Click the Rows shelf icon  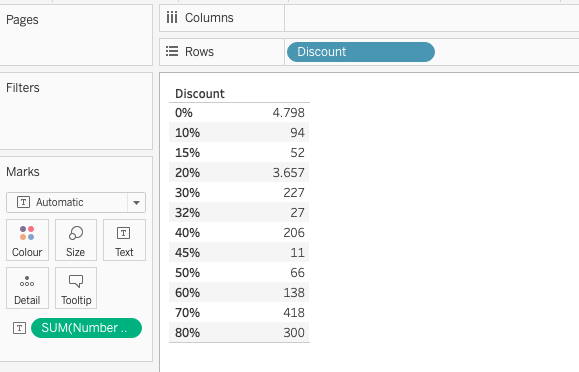172,51
